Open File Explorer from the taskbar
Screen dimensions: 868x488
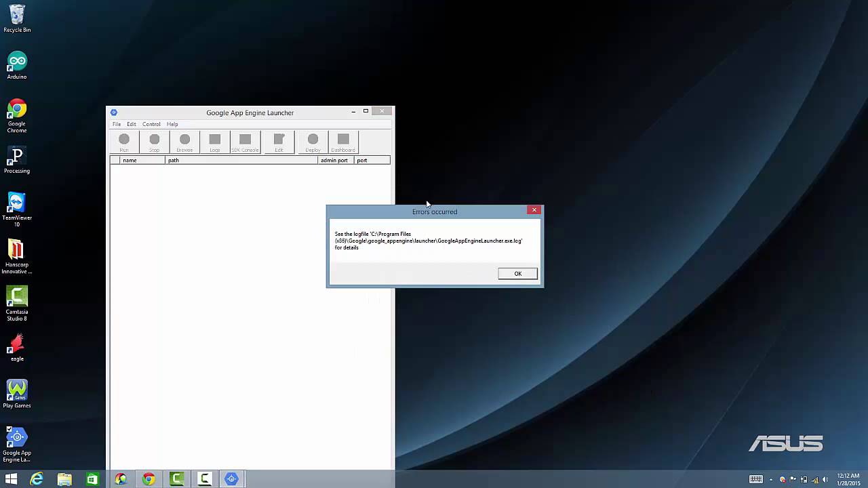click(x=64, y=479)
